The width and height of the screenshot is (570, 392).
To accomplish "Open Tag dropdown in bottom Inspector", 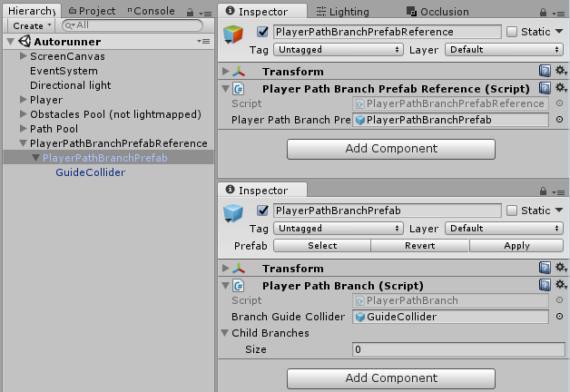I will click(x=339, y=228).
